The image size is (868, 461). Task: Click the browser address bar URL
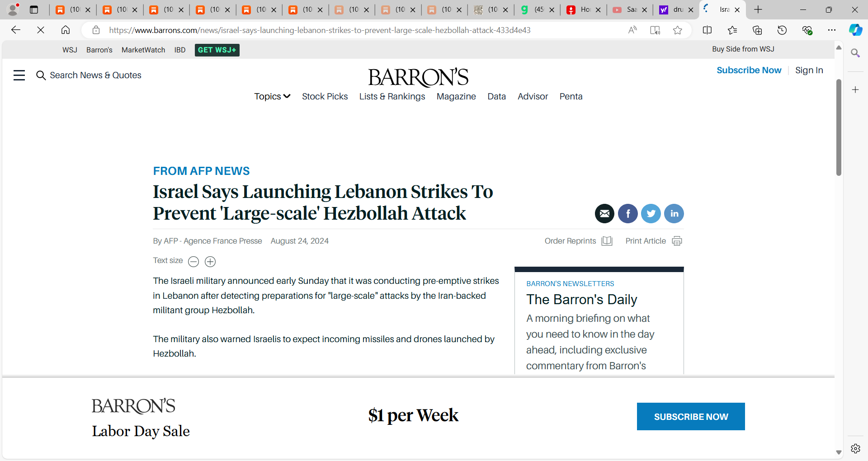pyautogui.click(x=320, y=30)
